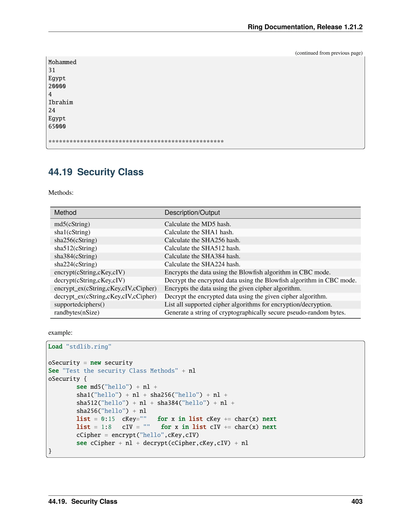Click encrypt_ex(cString,cKey,cIV,cCipher) method cell
411x532 pixels.
[105, 288]
